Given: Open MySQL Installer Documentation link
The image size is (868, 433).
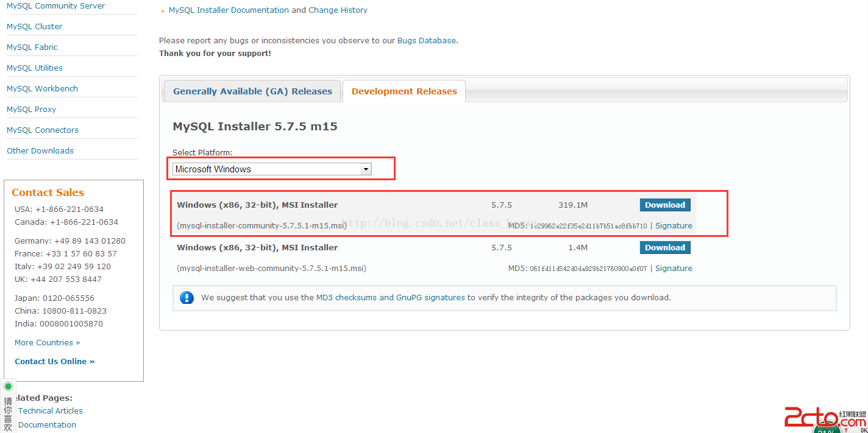Looking at the screenshot, I should coord(229,10).
